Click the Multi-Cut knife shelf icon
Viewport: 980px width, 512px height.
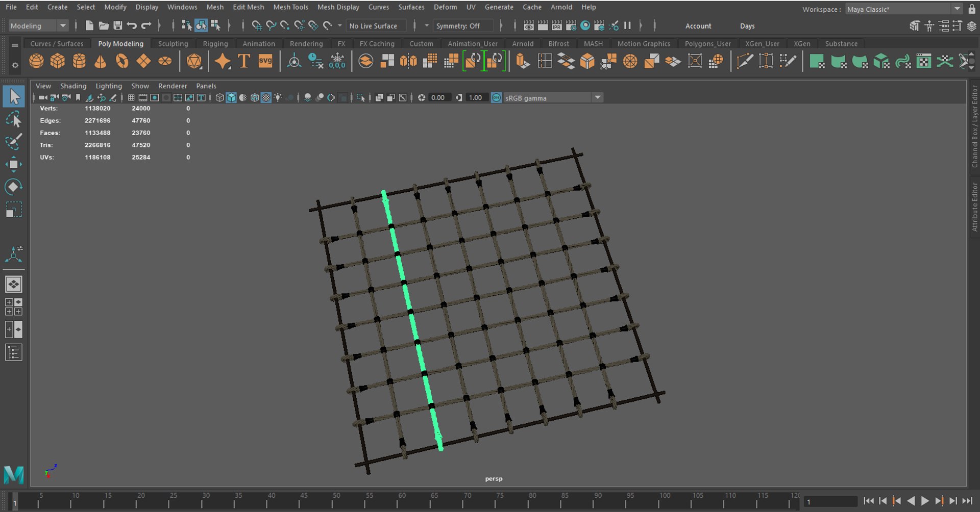coord(745,61)
